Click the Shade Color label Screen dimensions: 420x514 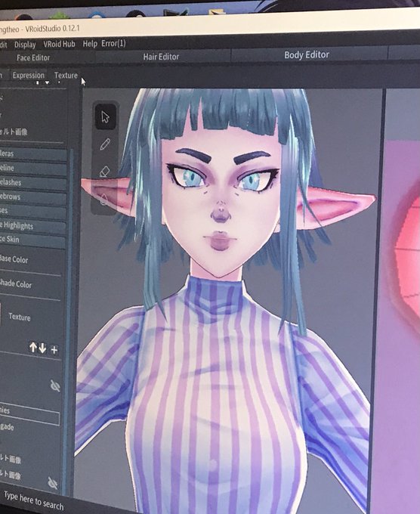[16, 283]
